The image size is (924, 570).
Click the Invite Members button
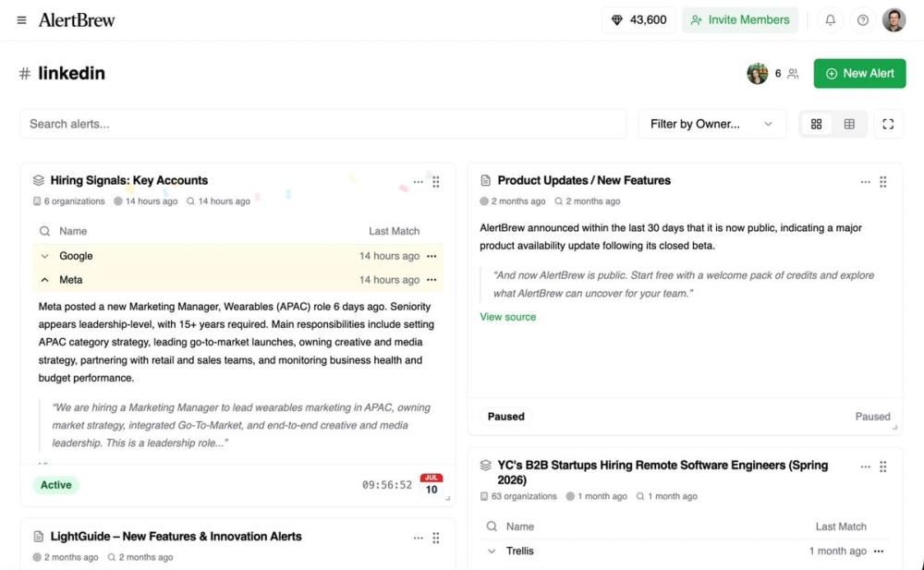coord(740,20)
